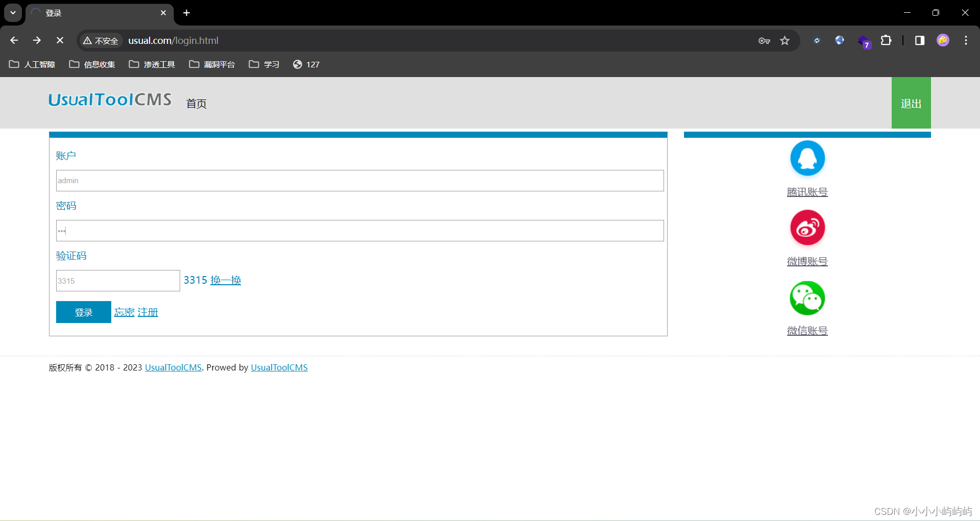Stop loading the page
Viewport: 980px width, 521px height.
pos(60,40)
